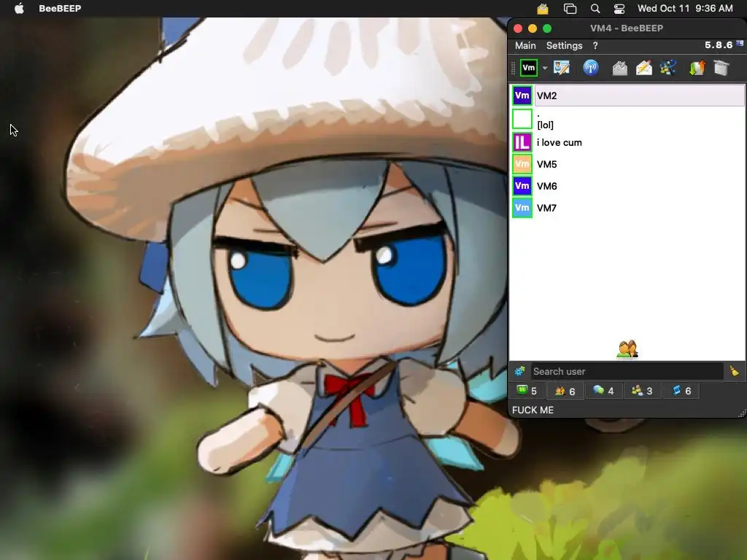Click the two-people users icon above search

pos(627,349)
